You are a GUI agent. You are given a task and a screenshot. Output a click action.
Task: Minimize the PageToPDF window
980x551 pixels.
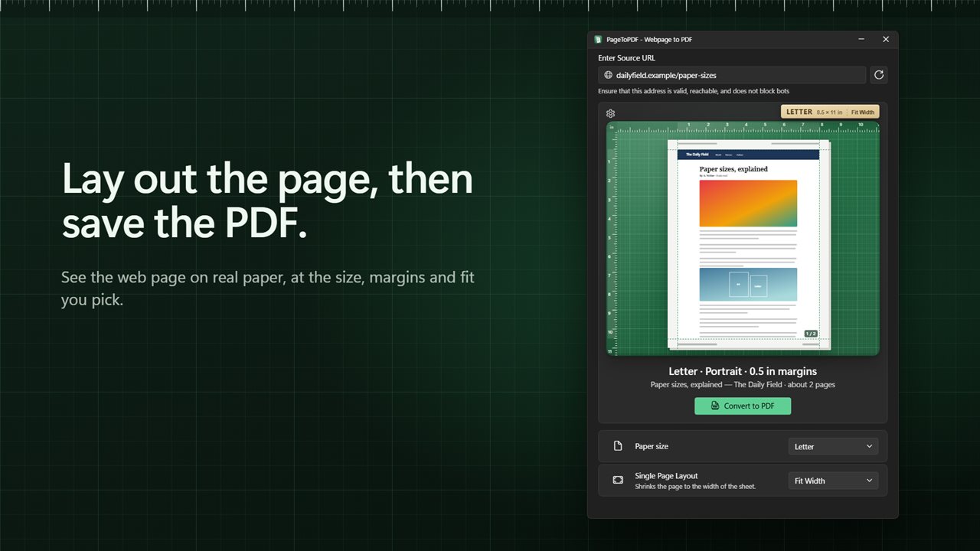point(862,39)
